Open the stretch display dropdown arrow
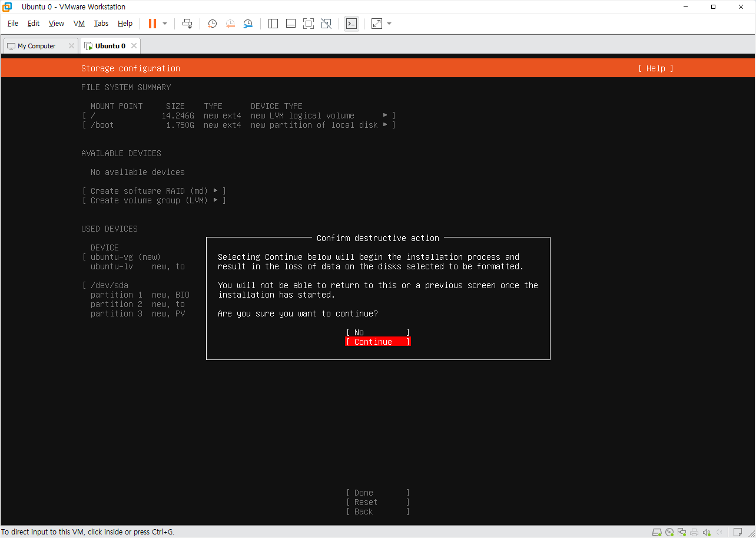The image size is (756, 538). 389,24
